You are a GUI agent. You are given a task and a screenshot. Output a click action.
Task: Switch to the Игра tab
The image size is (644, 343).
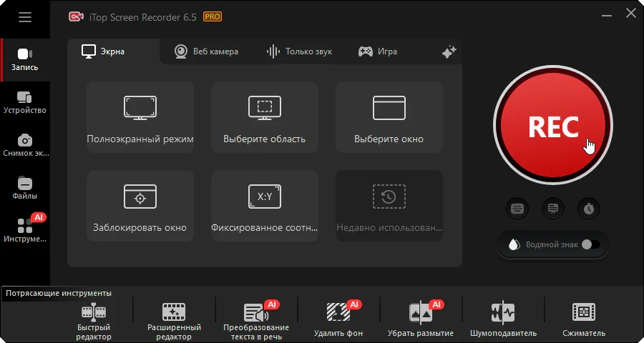click(x=377, y=51)
